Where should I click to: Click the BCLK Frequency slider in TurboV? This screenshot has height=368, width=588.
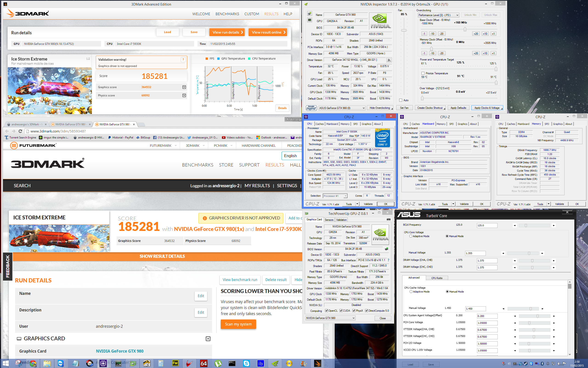pos(534,226)
